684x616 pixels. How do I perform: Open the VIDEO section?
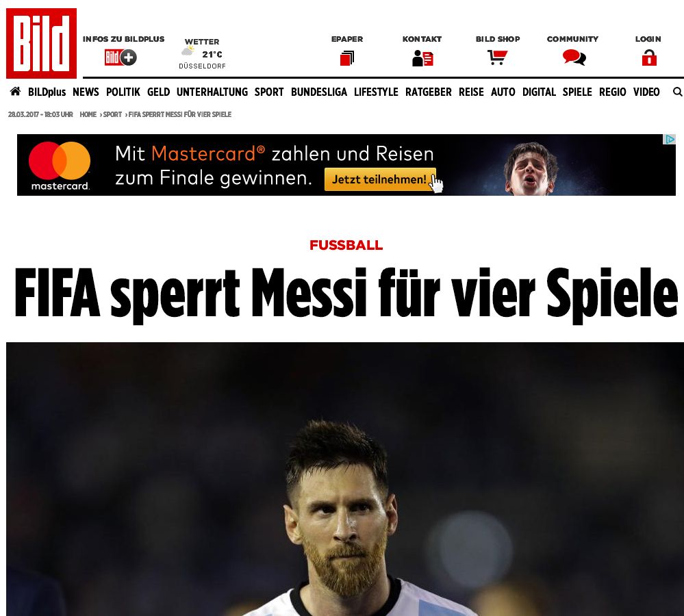(646, 92)
